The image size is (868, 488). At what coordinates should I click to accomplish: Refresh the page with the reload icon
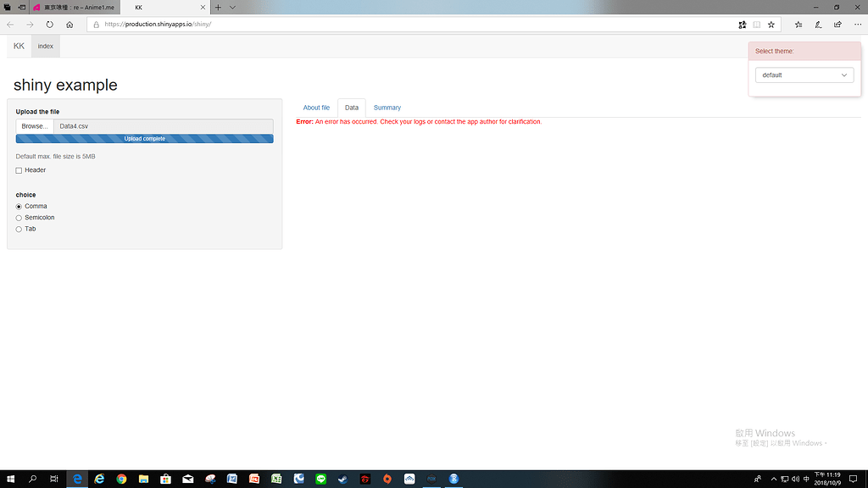click(x=50, y=24)
